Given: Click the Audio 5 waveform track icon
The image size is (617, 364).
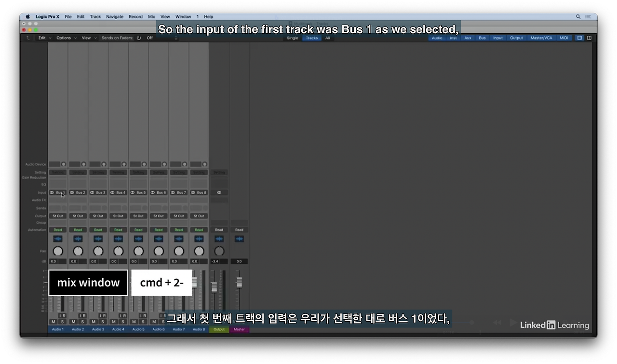Looking at the screenshot, I should 138,239.
